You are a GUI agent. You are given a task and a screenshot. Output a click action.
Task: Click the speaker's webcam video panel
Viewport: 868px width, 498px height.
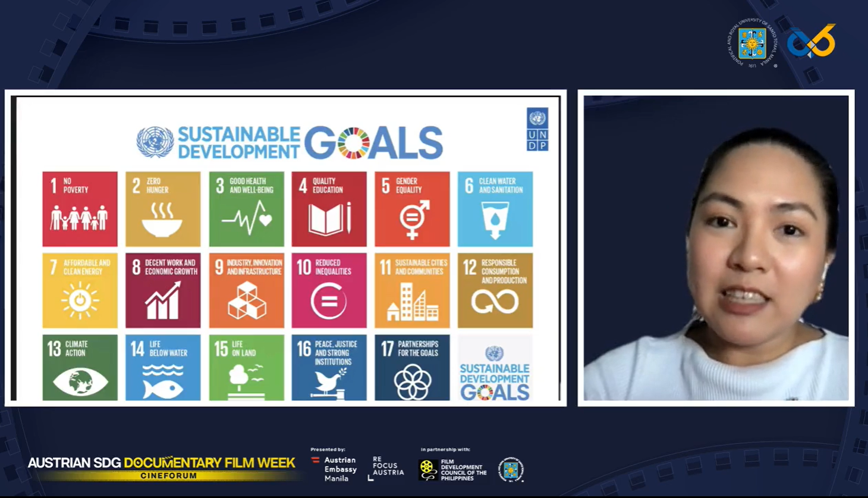[x=716, y=248]
